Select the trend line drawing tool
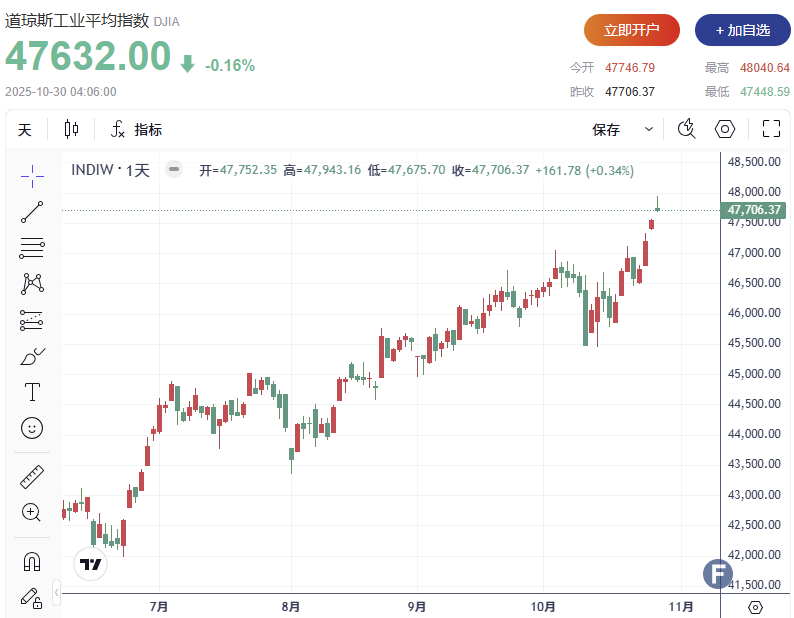794x618 pixels. click(32, 211)
